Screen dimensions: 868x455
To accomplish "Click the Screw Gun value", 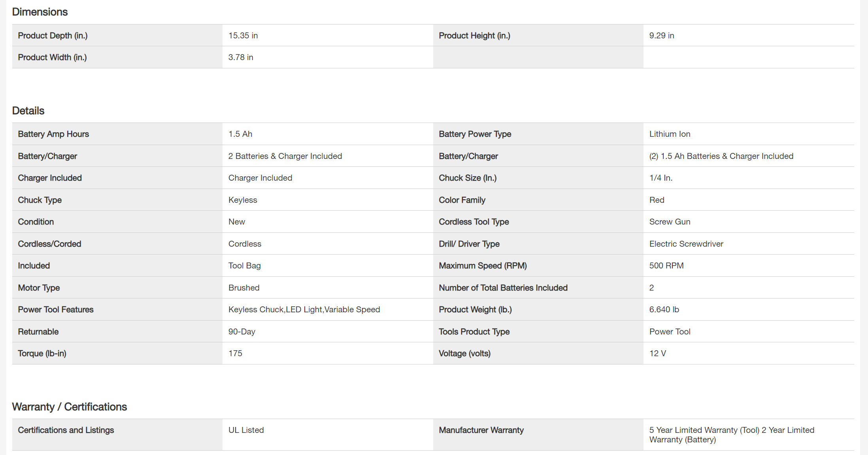I will coord(670,222).
